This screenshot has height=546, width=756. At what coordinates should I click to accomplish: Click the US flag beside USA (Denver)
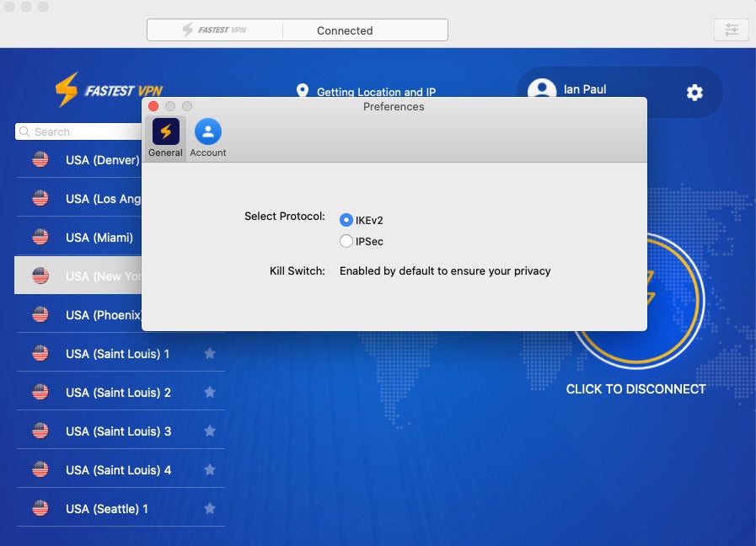(40, 159)
